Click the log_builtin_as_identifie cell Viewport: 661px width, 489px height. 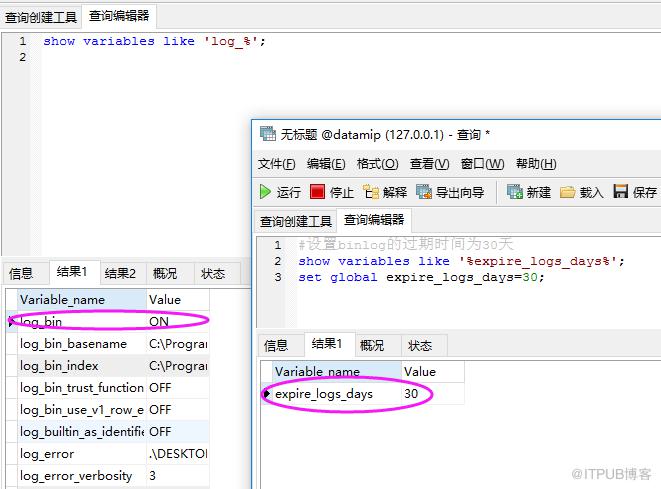82,431
